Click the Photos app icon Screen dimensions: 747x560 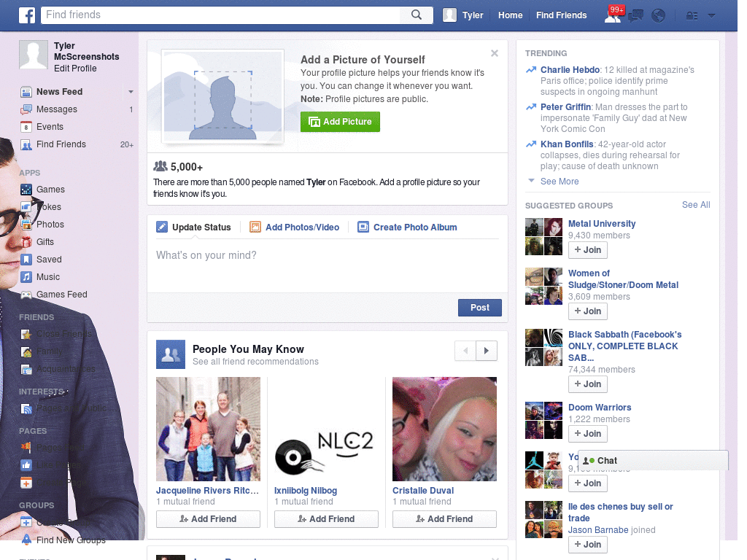tap(26, 225)
